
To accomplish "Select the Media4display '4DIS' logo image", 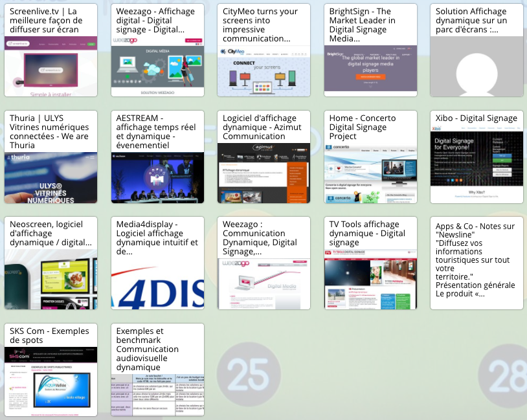I will tap(157, 284).
